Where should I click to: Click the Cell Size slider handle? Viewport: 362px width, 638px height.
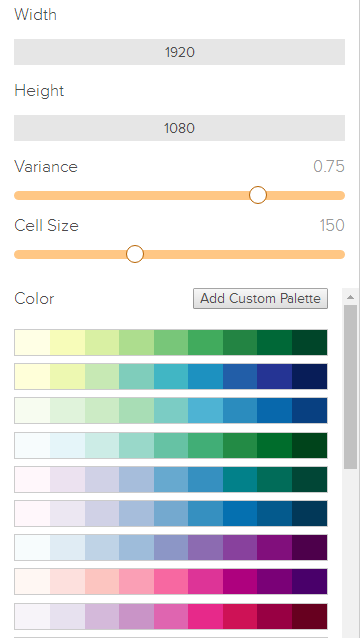click(135, 254)
